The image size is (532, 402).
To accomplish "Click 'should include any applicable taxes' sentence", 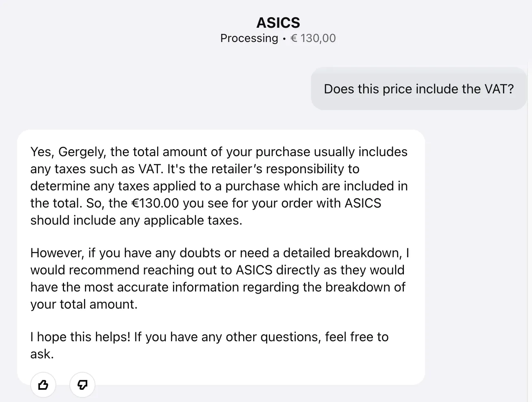I will 136,220.
